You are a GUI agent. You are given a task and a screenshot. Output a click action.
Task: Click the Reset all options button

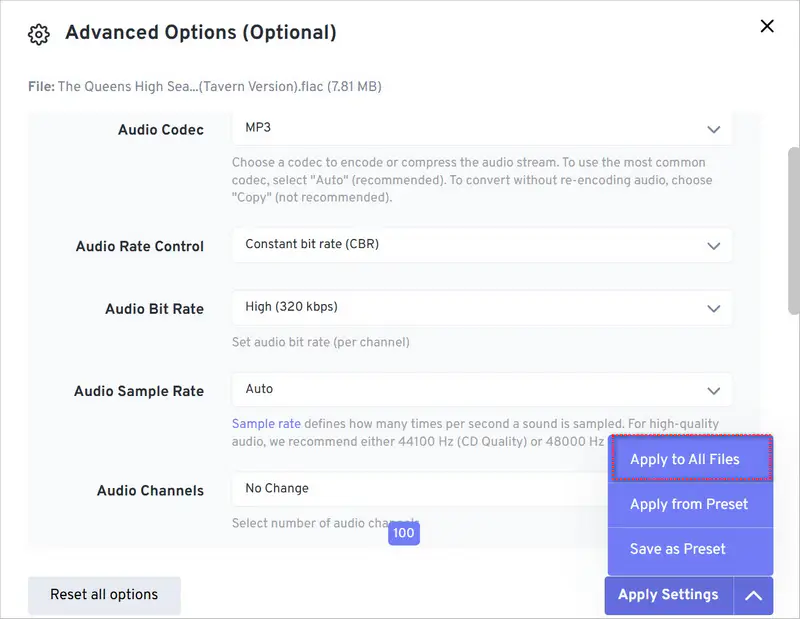click(104, 595)
